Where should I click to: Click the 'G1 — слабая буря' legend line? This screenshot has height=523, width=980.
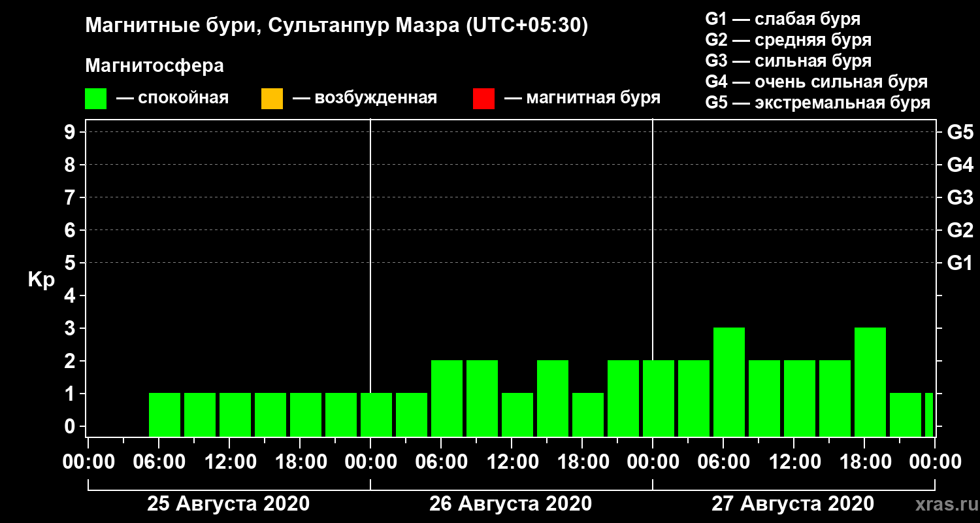(783, 19)
